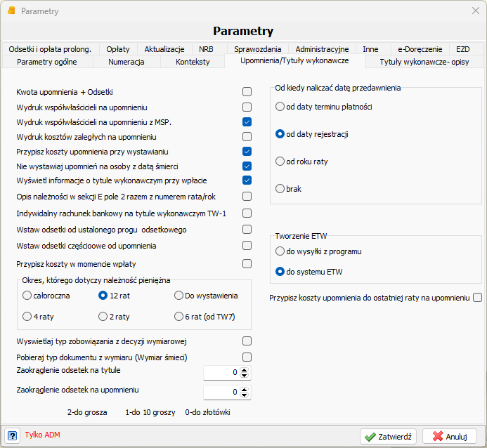Viewport: 487px width, 448px height.
Task: Decrease Zaokrąglenie odsetek na tytule value
Action: pyautogui.click(x=245, y=376)
